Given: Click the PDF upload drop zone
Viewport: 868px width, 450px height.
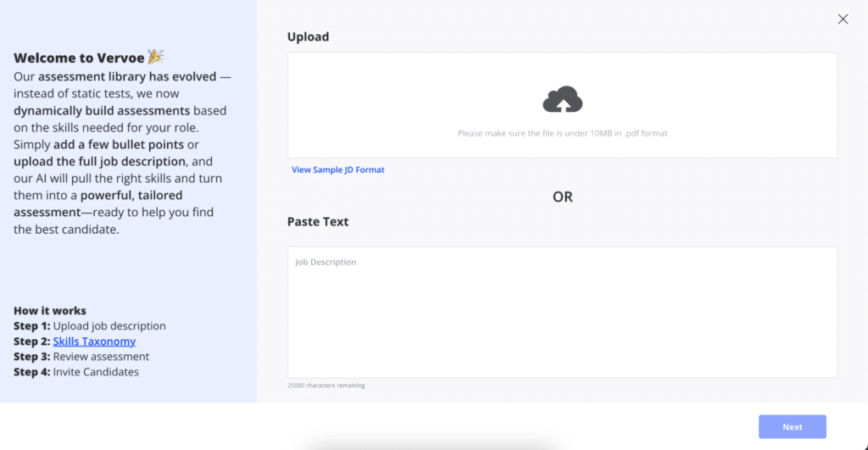Looking at the screenshot, I should (563, 105).
